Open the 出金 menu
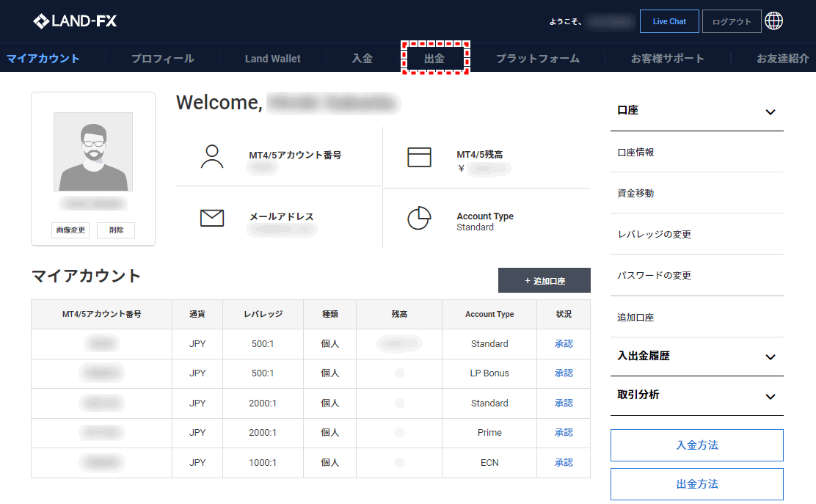Image resolution: width=816 pixels, height=504 pixels. [434, 58]
